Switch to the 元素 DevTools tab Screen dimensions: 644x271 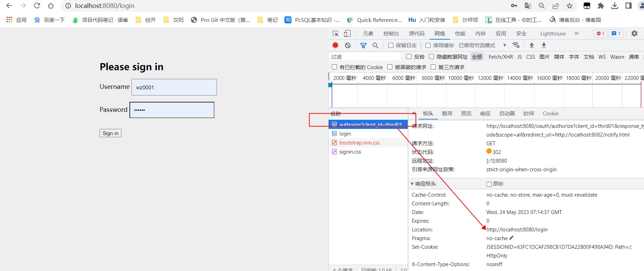(x=368, y=33)
